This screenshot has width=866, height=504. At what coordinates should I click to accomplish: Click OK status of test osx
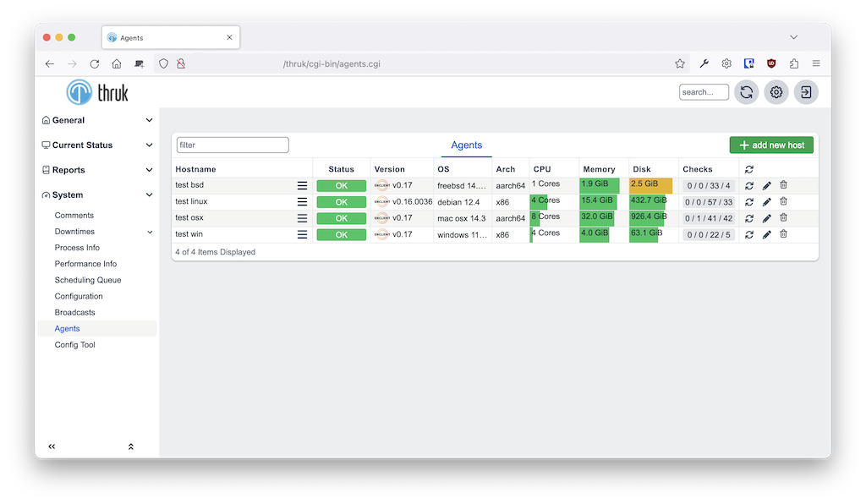tap(342, 219)
